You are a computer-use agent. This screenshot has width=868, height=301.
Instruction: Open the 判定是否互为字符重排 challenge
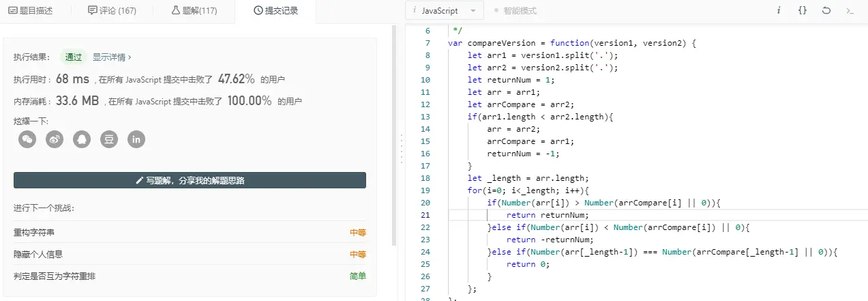[x=56, y=276]
